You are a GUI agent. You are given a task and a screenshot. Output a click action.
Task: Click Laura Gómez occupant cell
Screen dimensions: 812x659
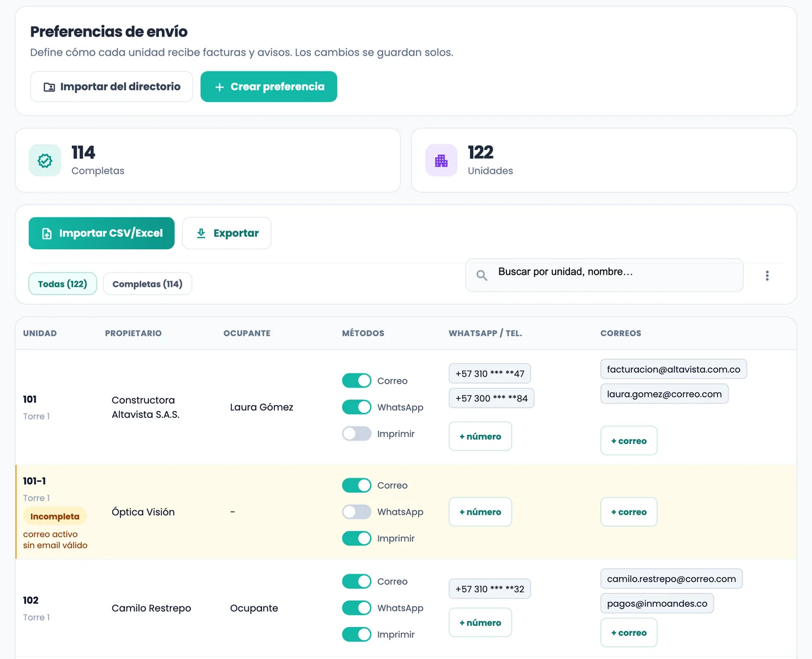(x=262, y=407)
